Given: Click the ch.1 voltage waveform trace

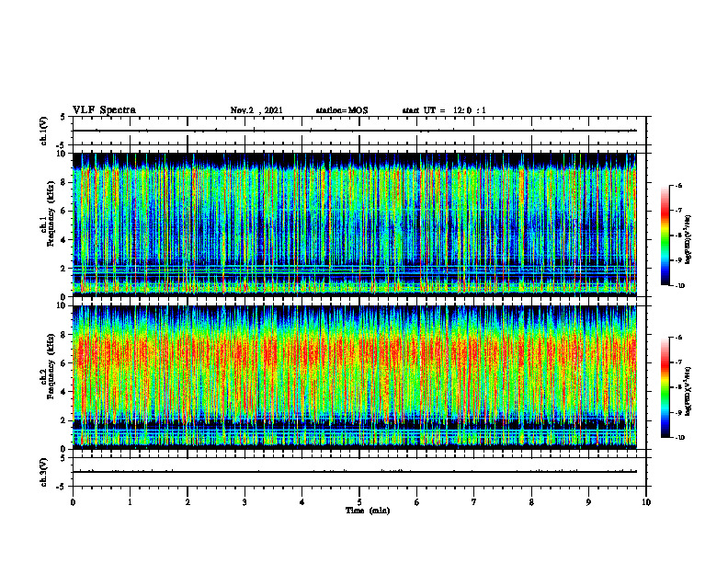Looking at the screenshot, I should pyautogui.click(x=355, y=131).
